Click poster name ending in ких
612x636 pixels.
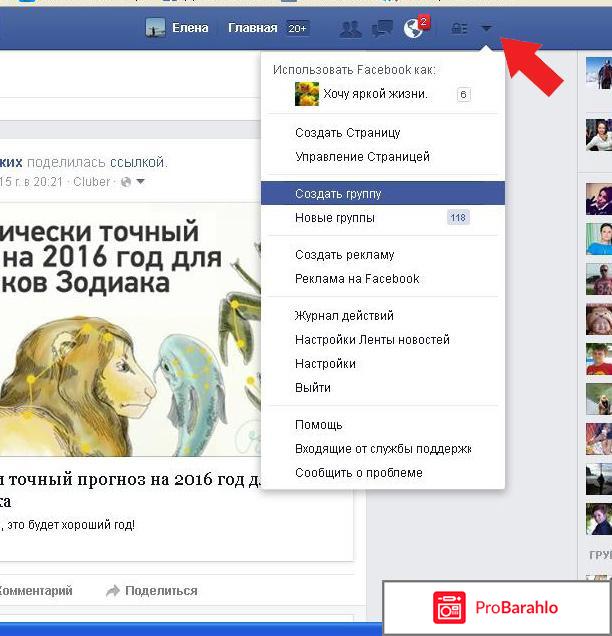[x=11, y=163]
